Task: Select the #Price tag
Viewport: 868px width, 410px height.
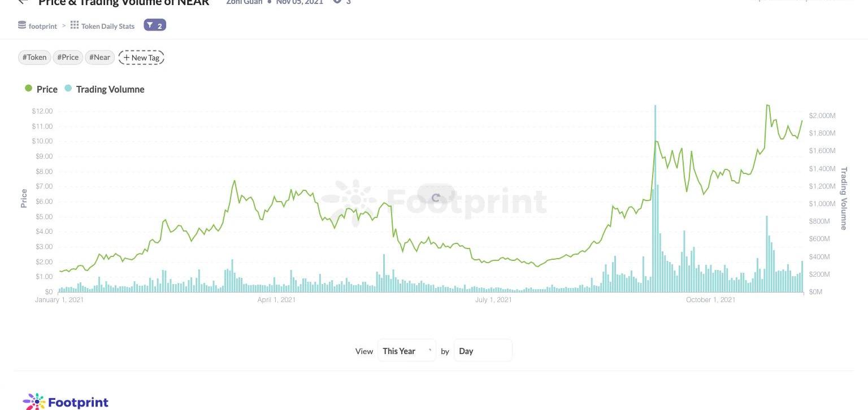Action: point(68,58)
